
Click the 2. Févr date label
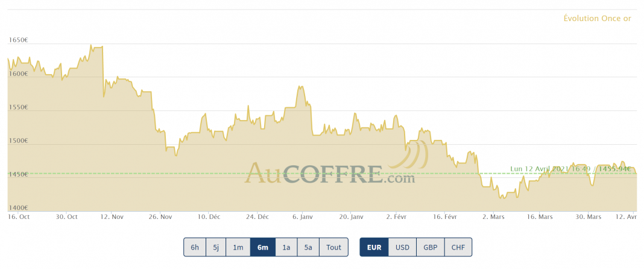[x=397, y=217]
